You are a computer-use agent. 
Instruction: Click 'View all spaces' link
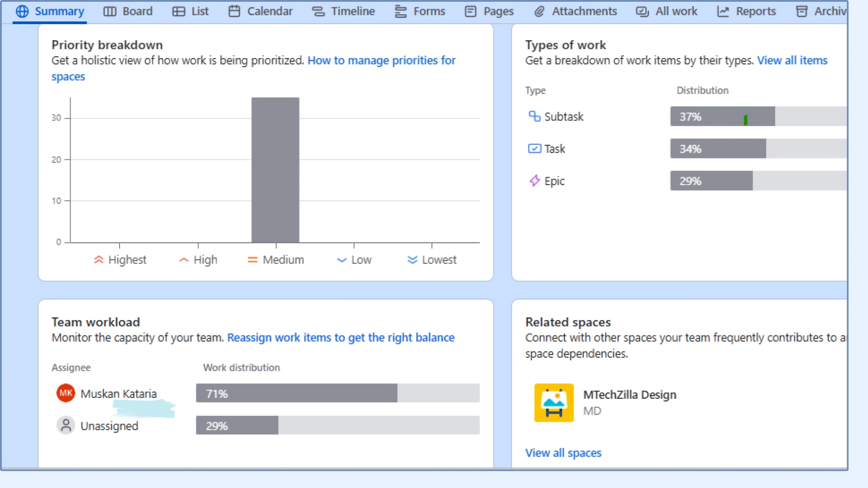tap(563, 453)
